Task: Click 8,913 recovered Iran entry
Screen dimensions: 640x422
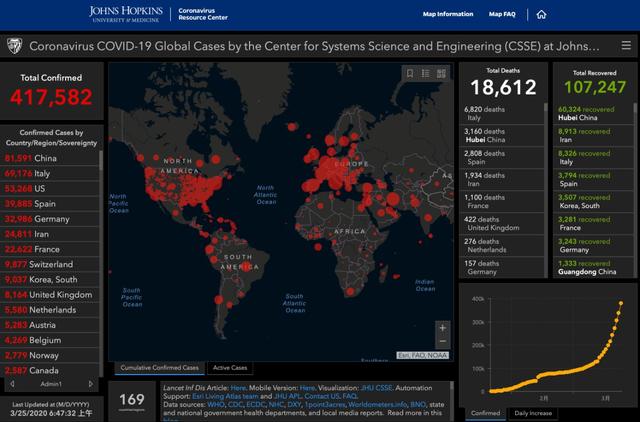Action: [593, 135]
